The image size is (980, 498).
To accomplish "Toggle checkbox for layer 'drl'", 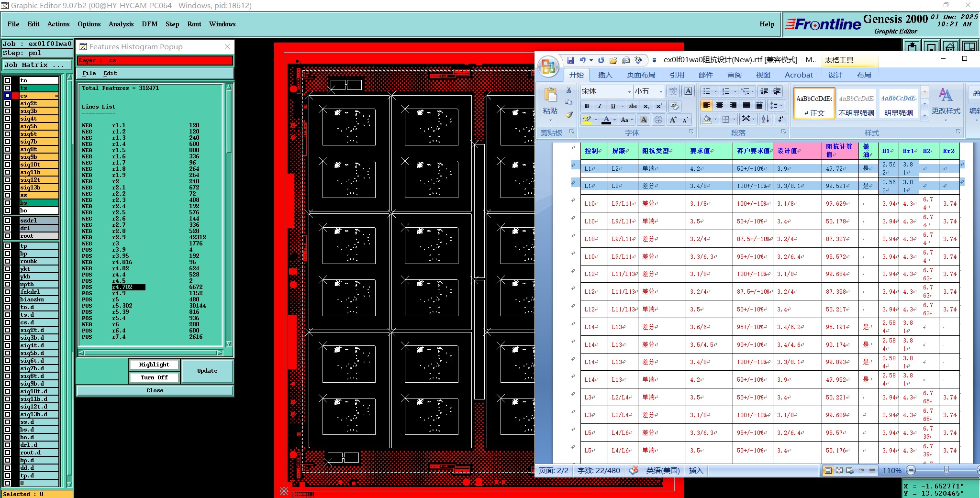I will pyautogui.click(x=8, y=228).
